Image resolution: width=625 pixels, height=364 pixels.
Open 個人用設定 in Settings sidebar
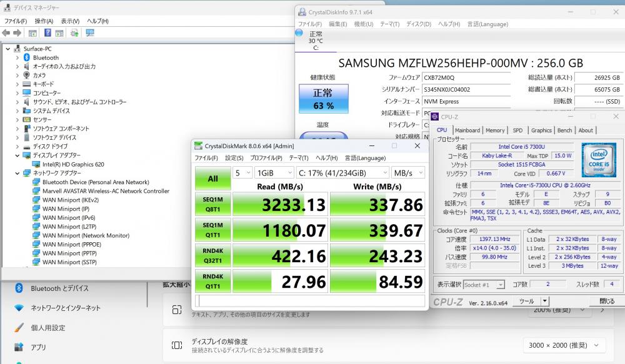tap(48, 328)
